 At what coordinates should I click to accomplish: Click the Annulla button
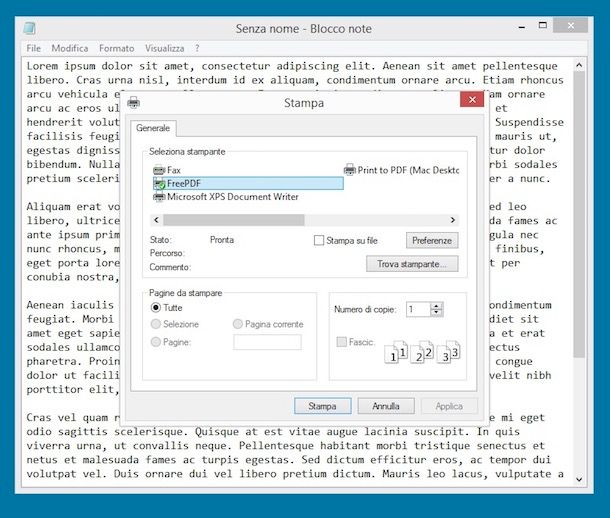coord(386,406)
